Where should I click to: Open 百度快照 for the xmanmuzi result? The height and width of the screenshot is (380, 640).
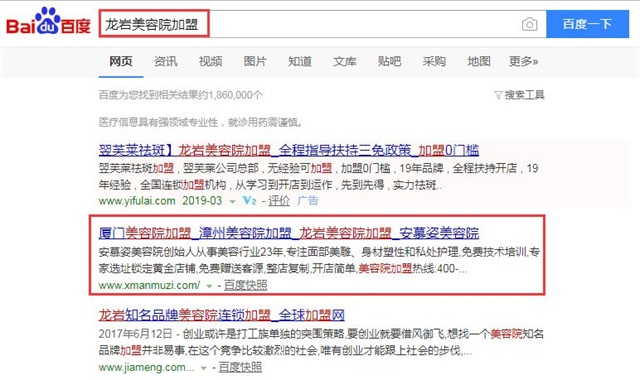pos(245,285)
